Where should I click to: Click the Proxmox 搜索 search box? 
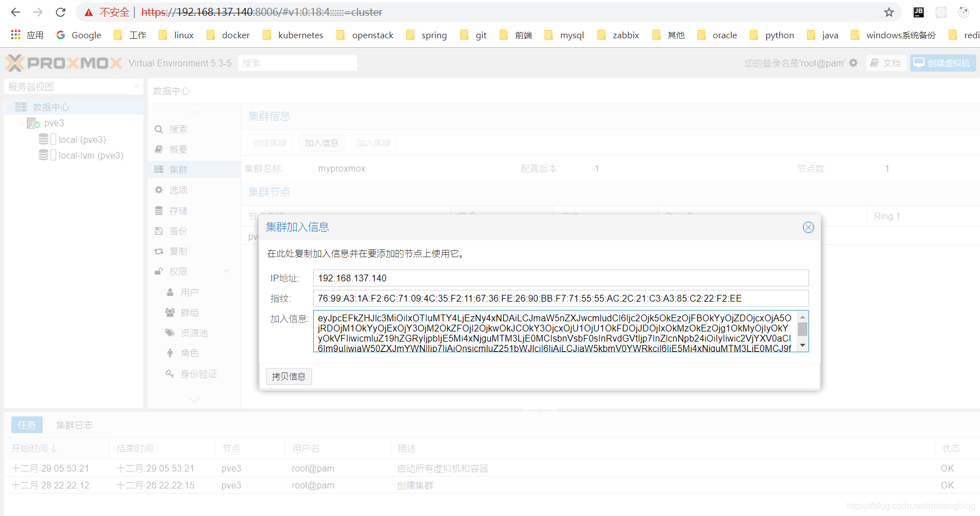297,63
